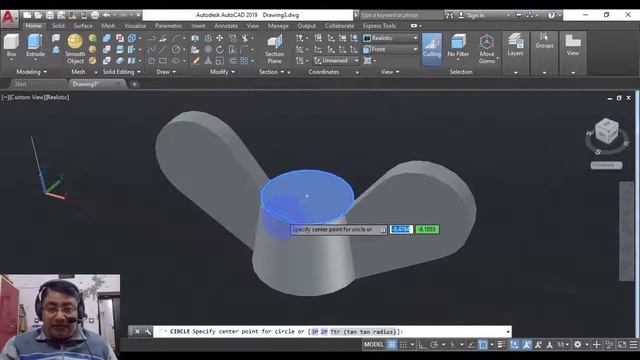Select the Rotate tool in Modify panel
This screenshot has height=360, width=640.
click(220, 49)
